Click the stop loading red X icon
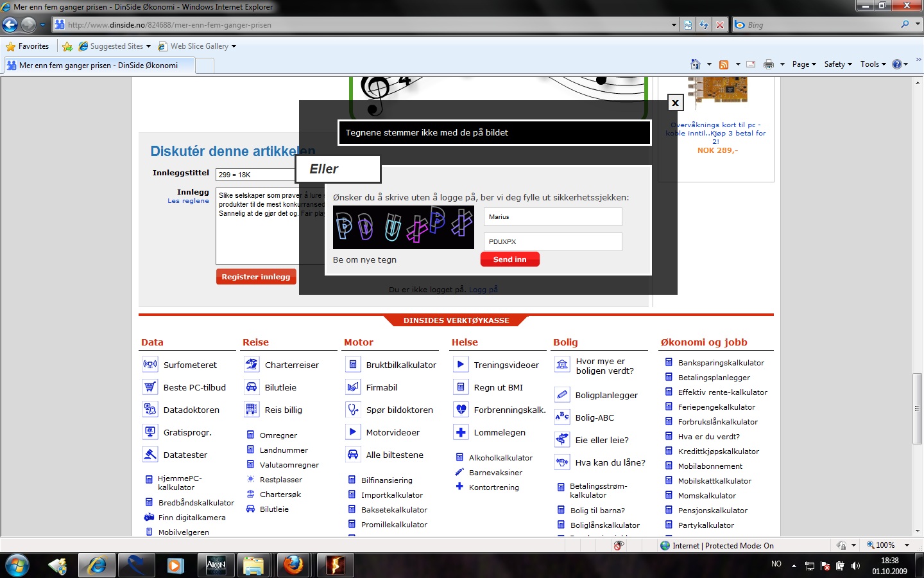This screenshot has height=578, width=924. 720,25
